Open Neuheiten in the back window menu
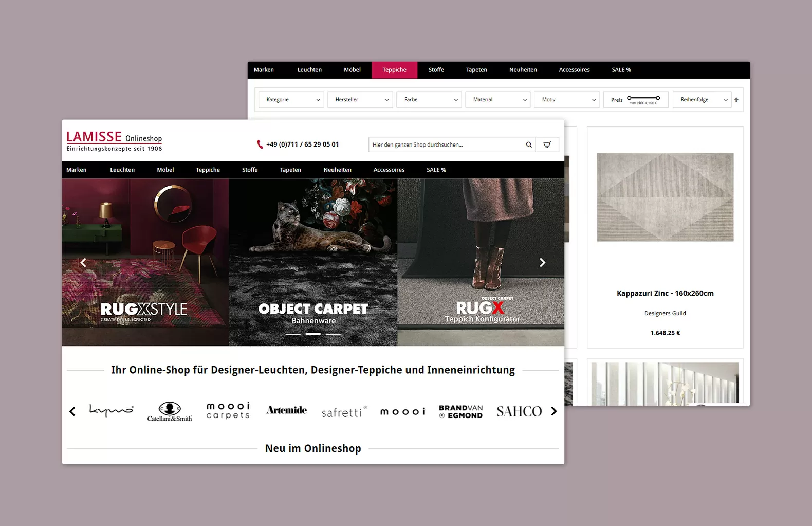812x526 pixels. 523,70
